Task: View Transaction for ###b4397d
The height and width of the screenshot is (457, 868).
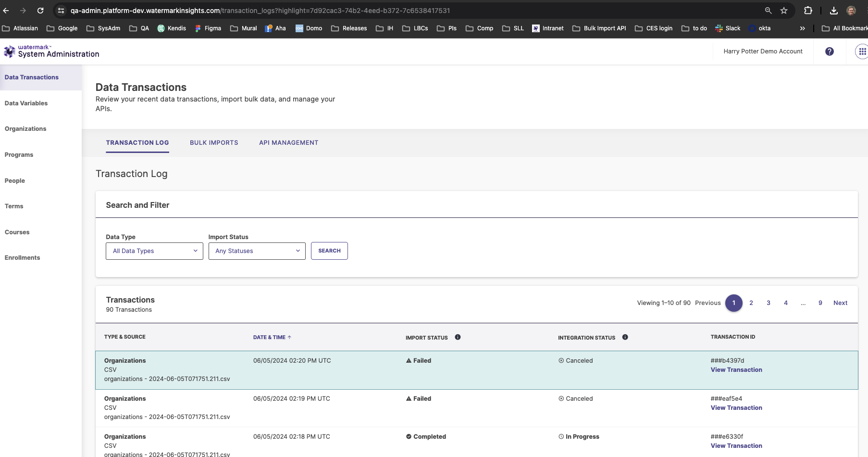Action: point(736,370)
